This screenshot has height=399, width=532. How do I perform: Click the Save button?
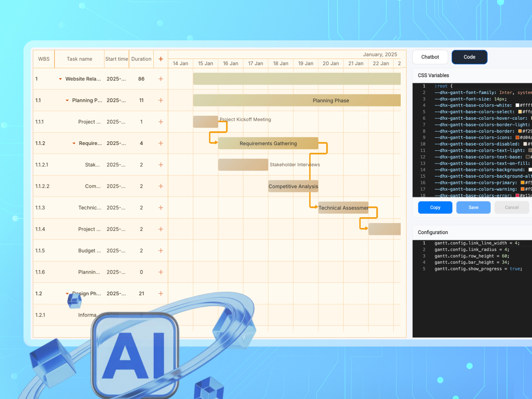(x=473, y=207)
